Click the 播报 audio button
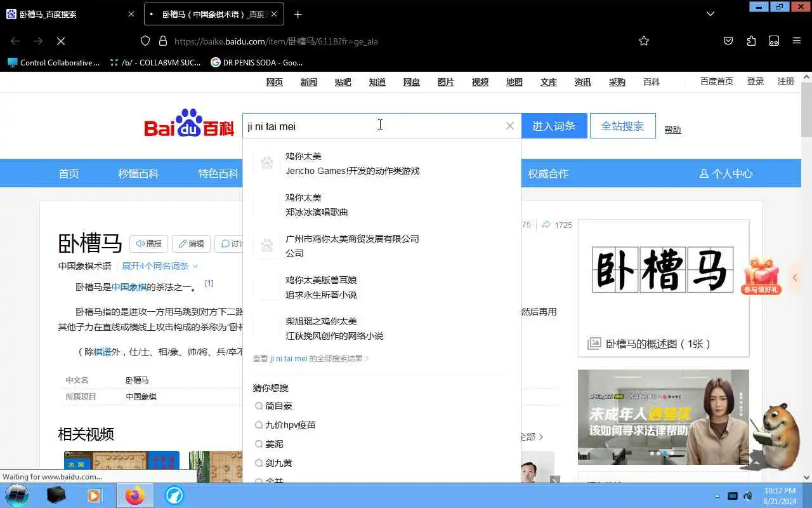This screenshot has width=812, height=508. click(148, 244)
